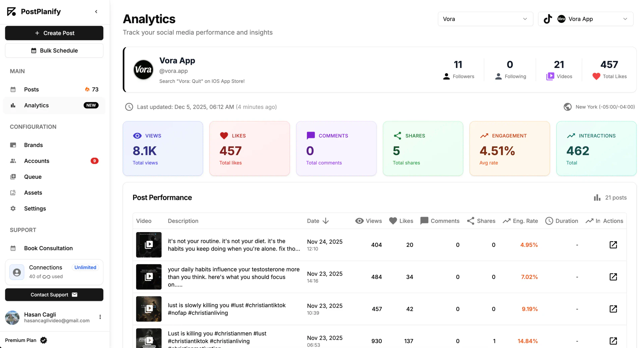Expand the Vora brand dropdown
The image size is (644, 348).
click(485, 19)
